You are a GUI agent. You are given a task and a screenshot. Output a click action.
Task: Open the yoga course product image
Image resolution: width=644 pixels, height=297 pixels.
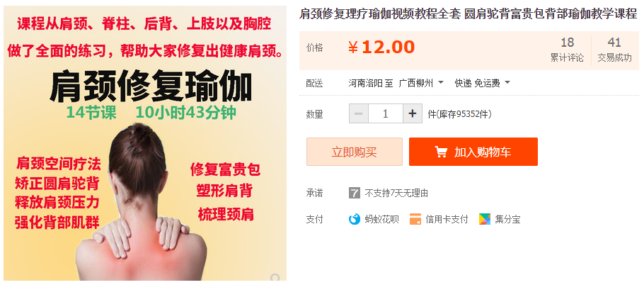pos(145,144)
